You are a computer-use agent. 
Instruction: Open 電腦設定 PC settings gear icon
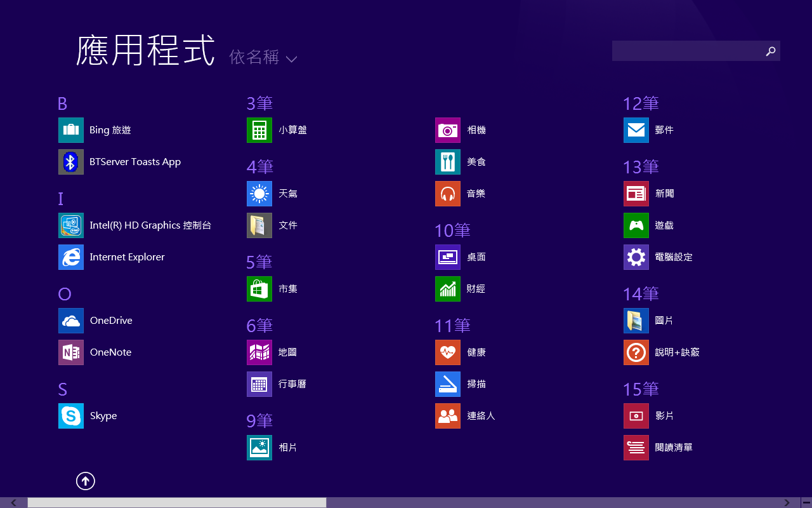tap(636, 257)
